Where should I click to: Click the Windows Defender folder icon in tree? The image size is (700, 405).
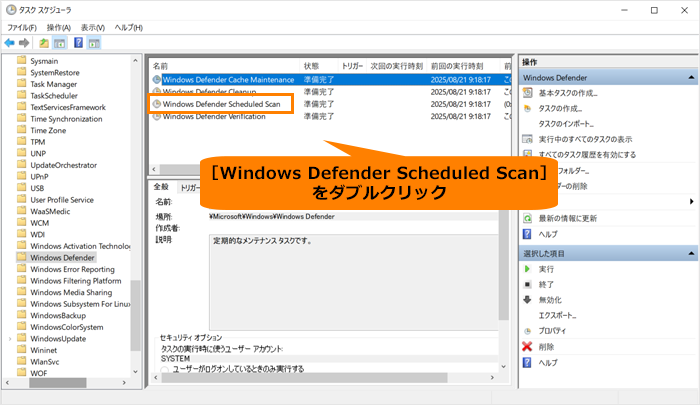21,257
